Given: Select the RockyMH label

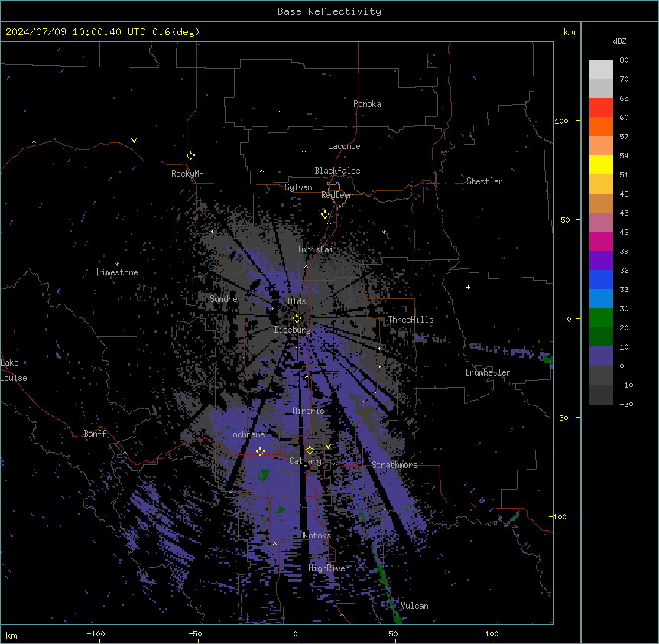Looking at the screenshot, I should point(187,174).
